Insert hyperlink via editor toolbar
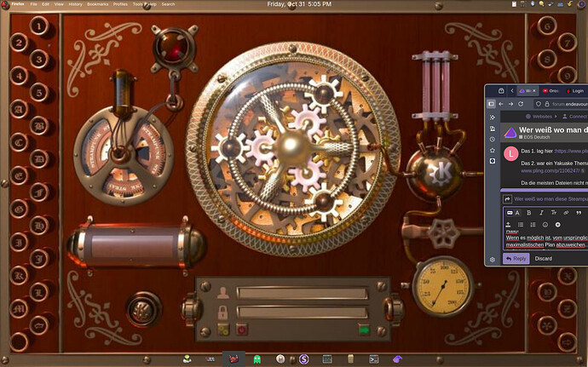This screenshot has height=367, width=588. [x=566, y=213]
